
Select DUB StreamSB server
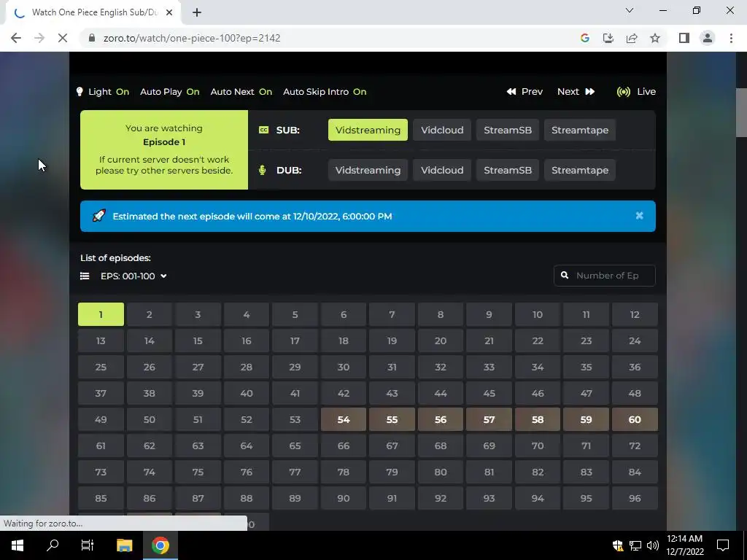point(508,170)
